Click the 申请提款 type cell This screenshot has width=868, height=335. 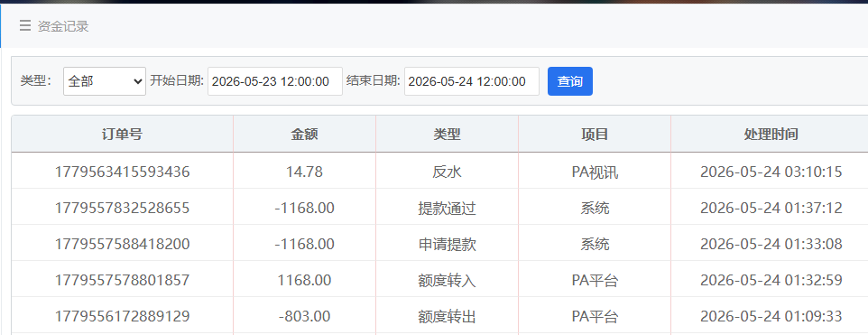[447, 244]
